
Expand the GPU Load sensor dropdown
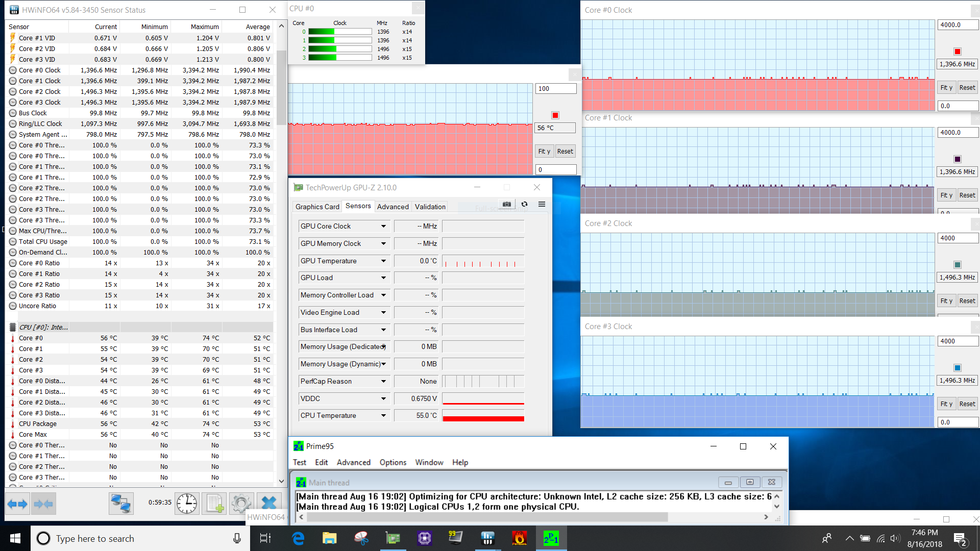tap(383, 278)
